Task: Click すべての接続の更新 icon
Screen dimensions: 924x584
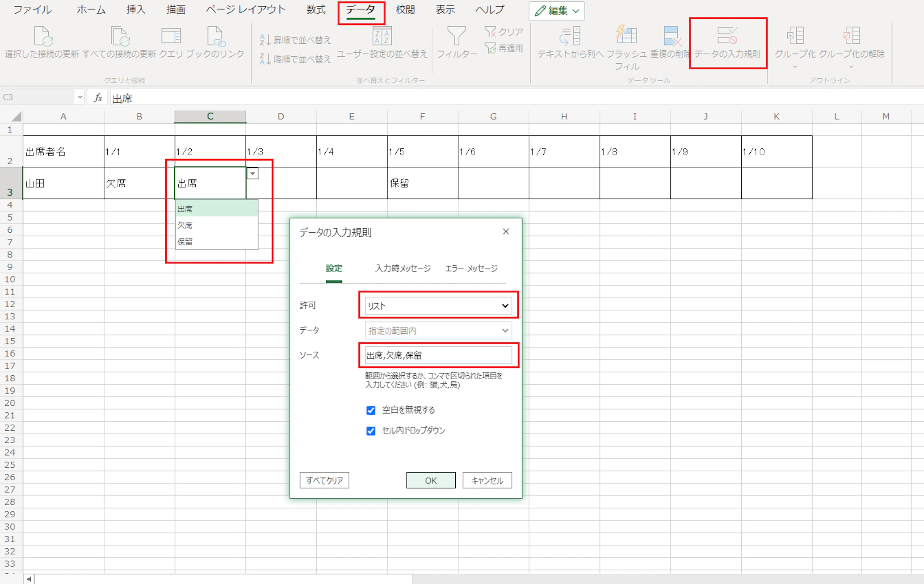Action: 120,36
